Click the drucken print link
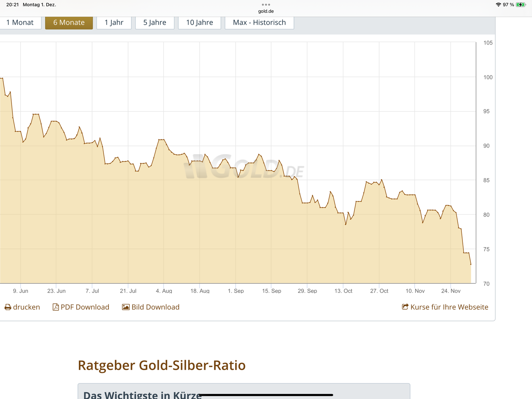The width and height of the screenshot is (532, 399). (x=26, y=307)
